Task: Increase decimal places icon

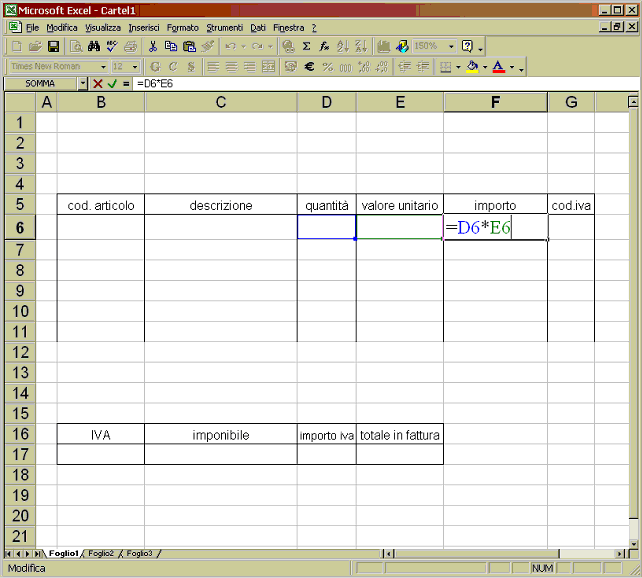Action: point(364,67)
